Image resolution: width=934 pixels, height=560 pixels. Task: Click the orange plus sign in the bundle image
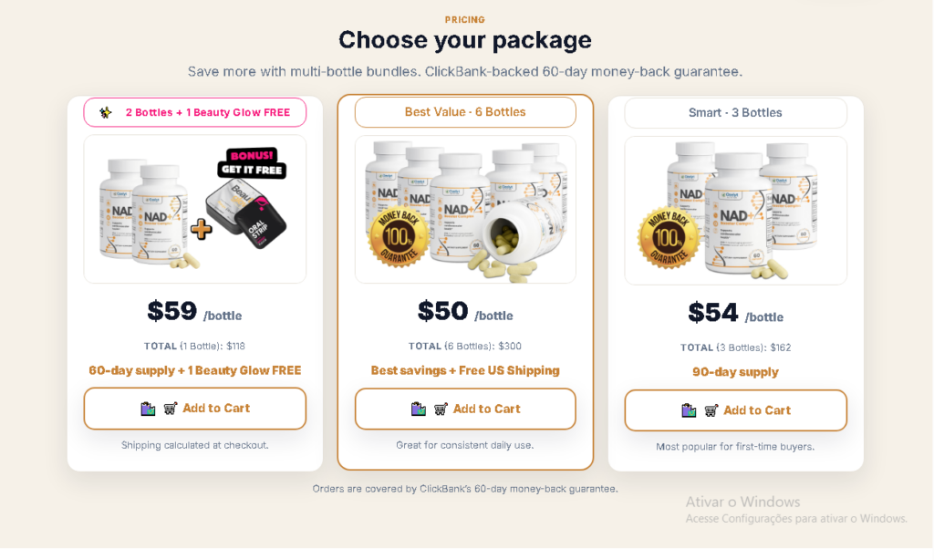pos(202,228)
